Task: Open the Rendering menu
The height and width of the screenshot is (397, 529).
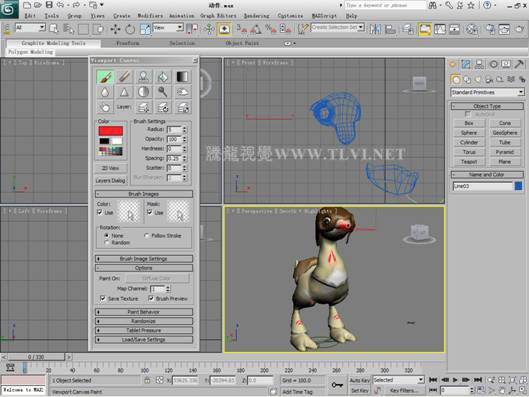Action: pos(256,16)
